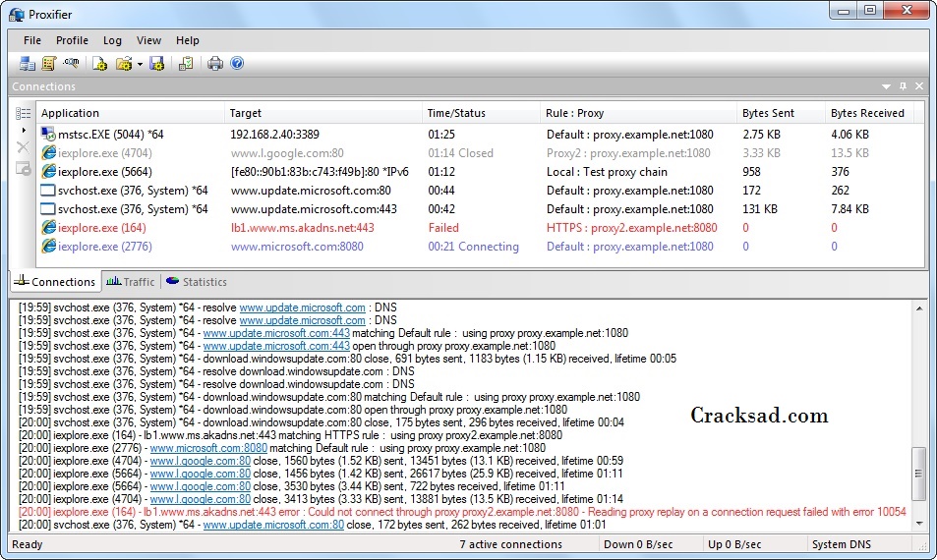
Task: Click the iexplore.exe (2776) browser icon
Action: point(48,246)
